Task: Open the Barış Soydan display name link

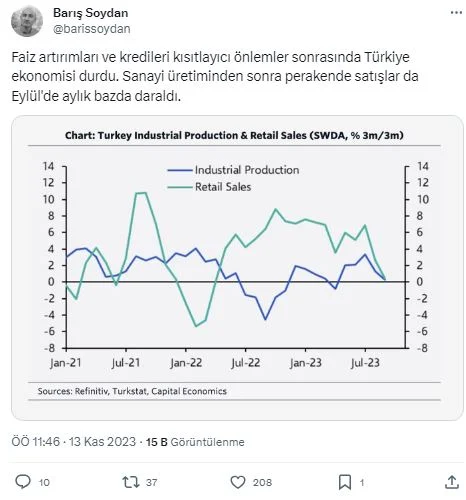Action: coord(91,13)
